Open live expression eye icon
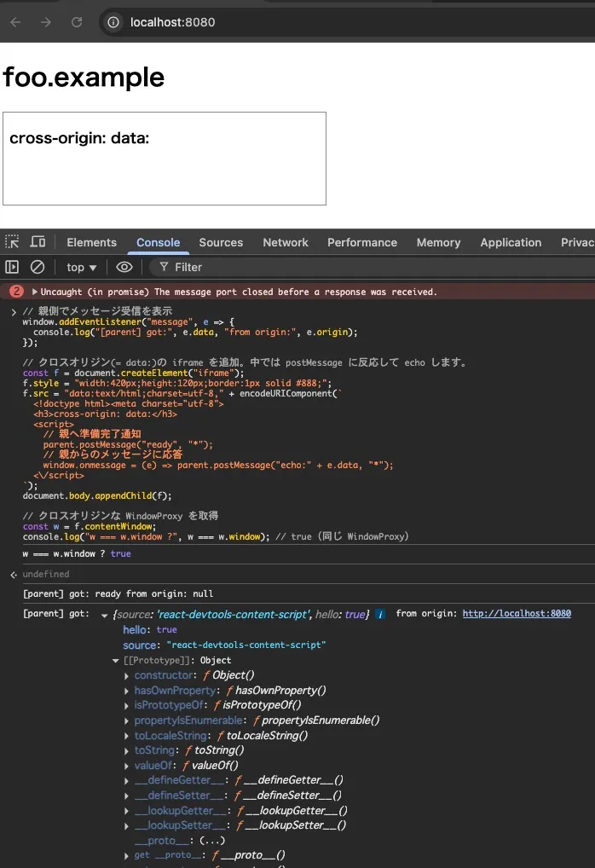This screenshot has width=595, height=868. [x=124, y=267]
